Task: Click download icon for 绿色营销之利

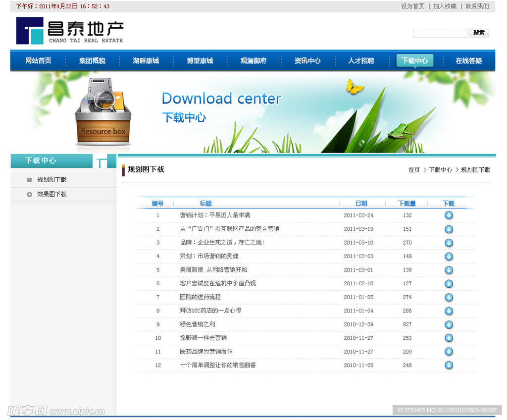Action: pos(449,324)
